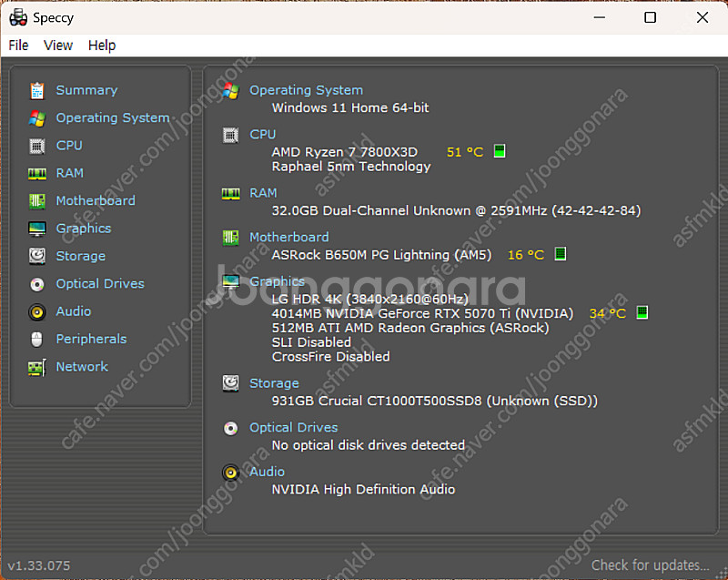Click the version number v1.33.075
The height and width of the screenshot is (580, 728).
pyautogui.click(x=39, y=565)
